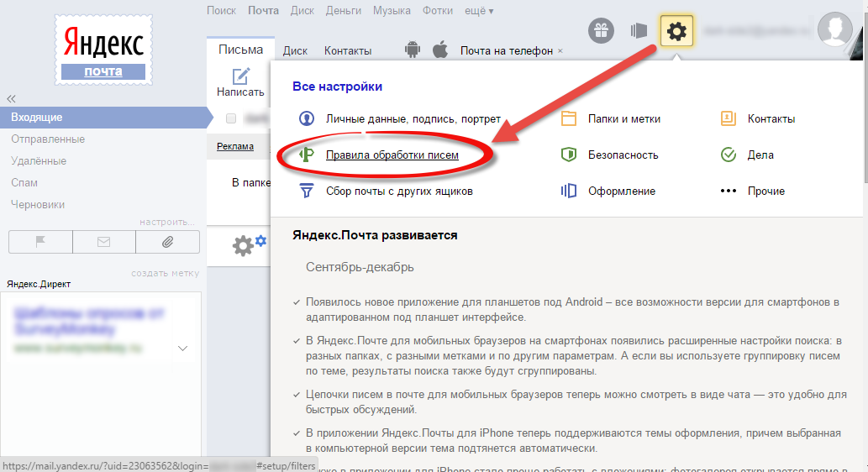
Task: Click the Android app icon
Action: click(x=412, y=50)
